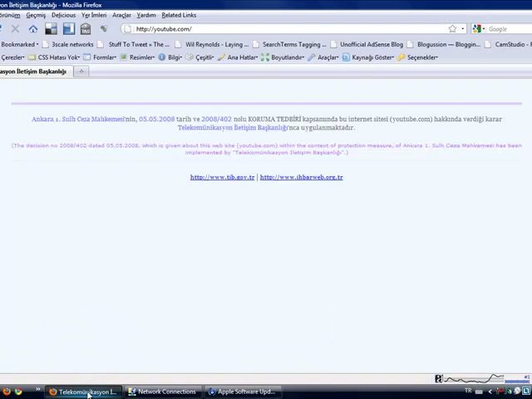Open the Geçmiş menu
Viewport: 532px width, 399px height.
[36, 15]
